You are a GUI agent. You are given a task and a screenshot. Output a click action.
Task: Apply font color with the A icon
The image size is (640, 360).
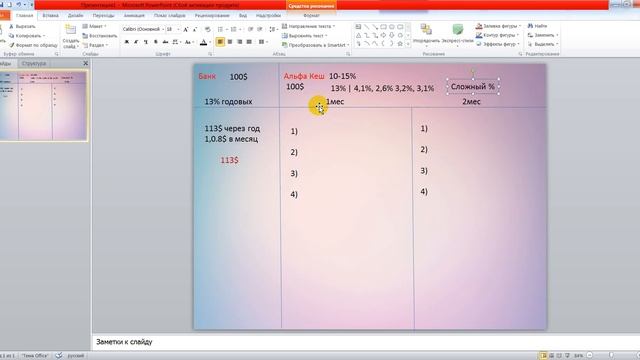(203, 42)
